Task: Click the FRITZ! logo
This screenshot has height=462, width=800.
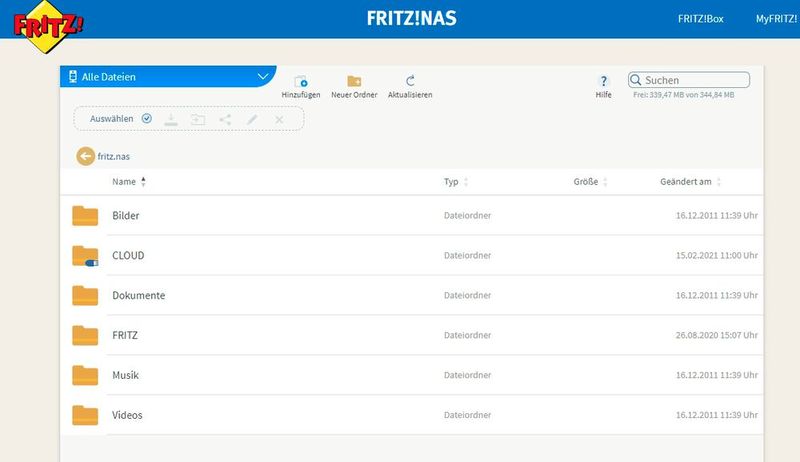Action: click(x=47, y=26)
